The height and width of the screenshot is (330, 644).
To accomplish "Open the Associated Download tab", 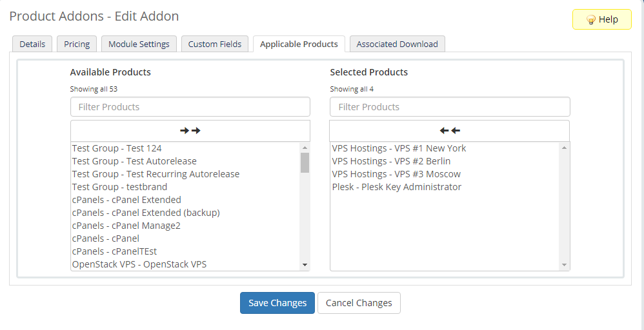I will pyautogui.click(x=397, y=44).
